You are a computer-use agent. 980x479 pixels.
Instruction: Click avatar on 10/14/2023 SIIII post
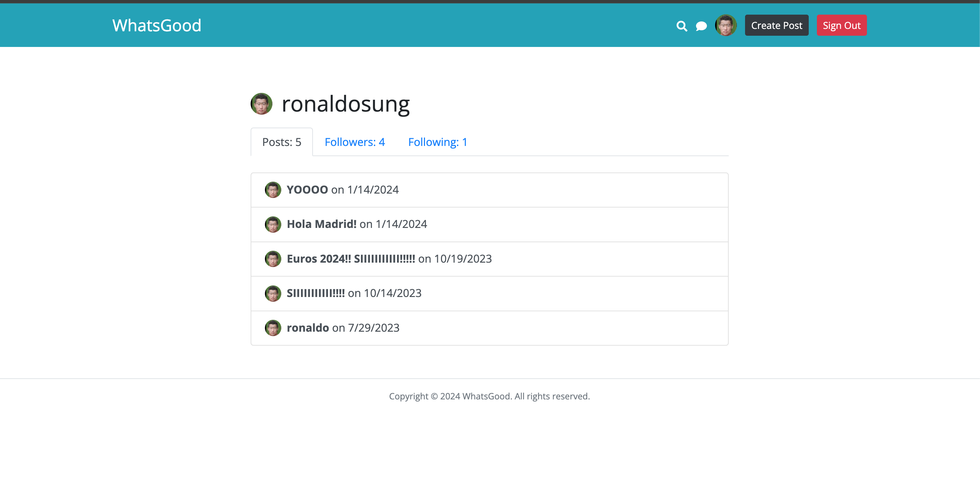[273, 293]
